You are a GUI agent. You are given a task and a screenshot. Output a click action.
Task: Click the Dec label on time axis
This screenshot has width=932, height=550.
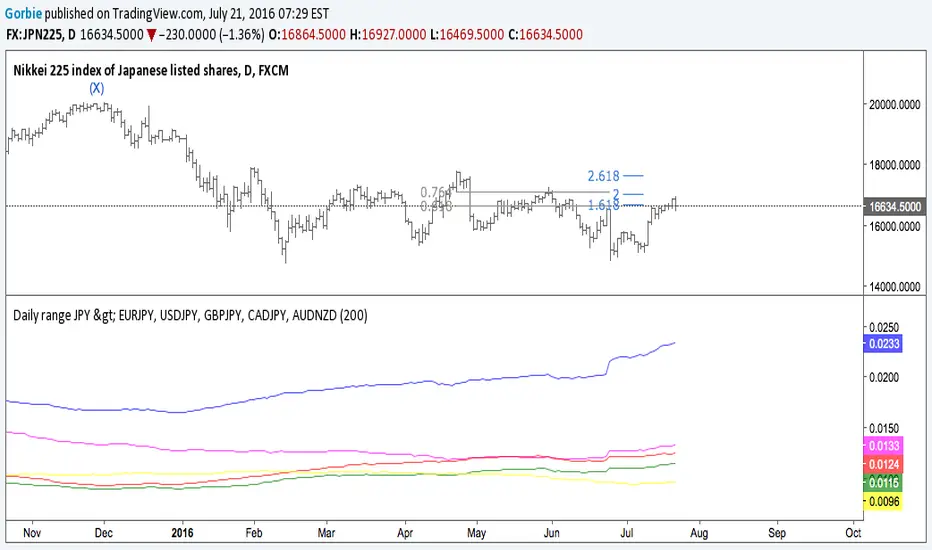coord(103,533)
